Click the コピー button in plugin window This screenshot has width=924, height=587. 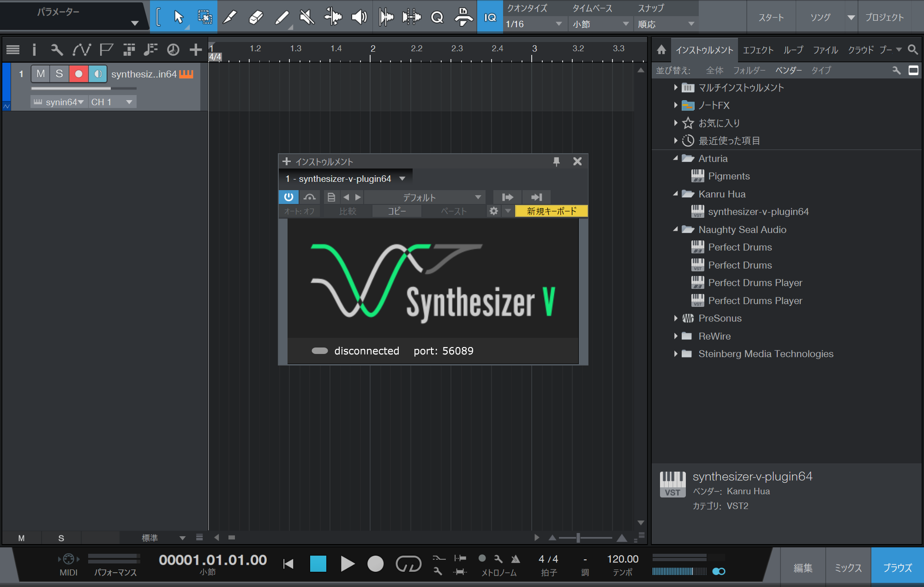[x=396, y=211]
